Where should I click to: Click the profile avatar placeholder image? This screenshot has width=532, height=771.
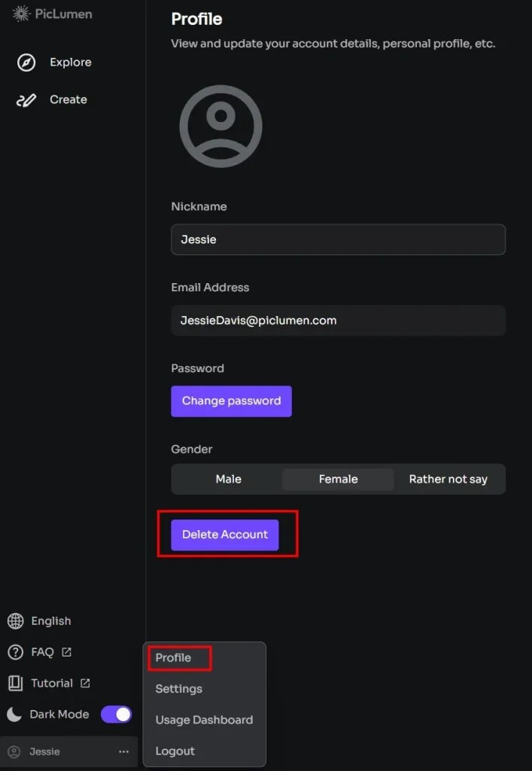(220, 126)
